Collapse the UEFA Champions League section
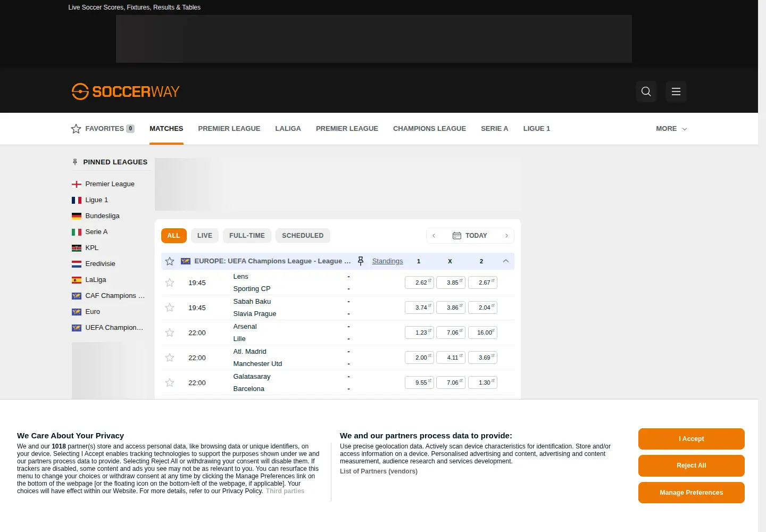This screenshot has height=532, width=766. click(x=506, y=261)
